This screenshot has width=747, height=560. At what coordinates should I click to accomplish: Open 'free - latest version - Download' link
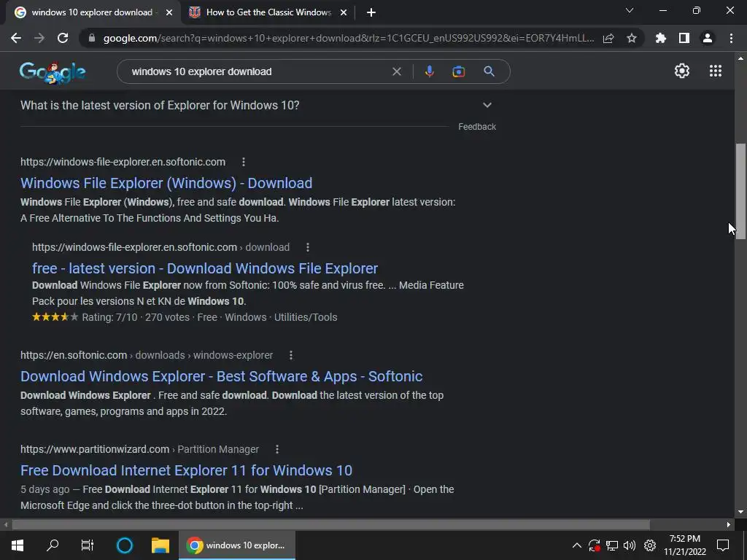click(x=205, y=268)
